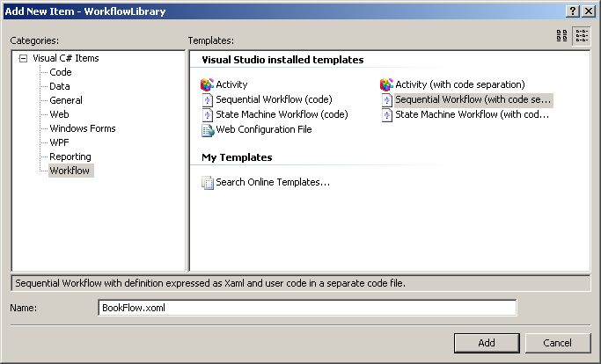This screenshot has height=364, width=601.
Task: Collapse the Visual C# Items tree node
Action: tap(24, 59)
